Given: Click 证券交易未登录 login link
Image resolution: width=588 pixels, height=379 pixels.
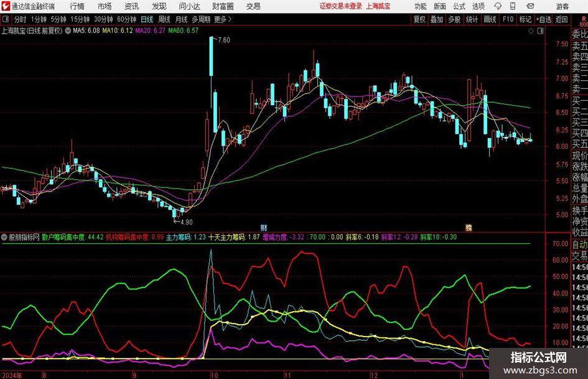Looking at the screenshot, I should point(341,6).
